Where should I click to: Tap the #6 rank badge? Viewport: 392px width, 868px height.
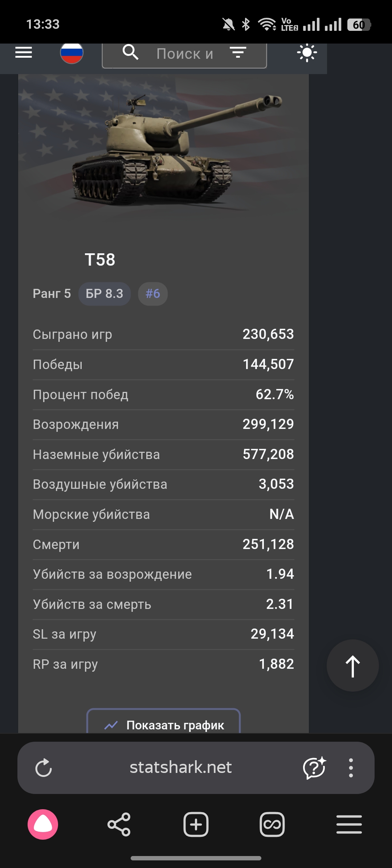point(153,294)
